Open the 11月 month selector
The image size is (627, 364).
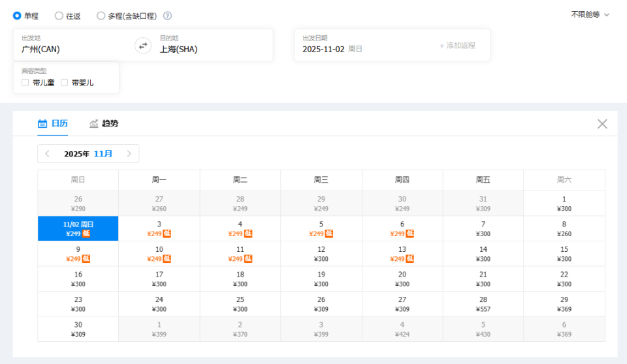click(x=103, y=154)
